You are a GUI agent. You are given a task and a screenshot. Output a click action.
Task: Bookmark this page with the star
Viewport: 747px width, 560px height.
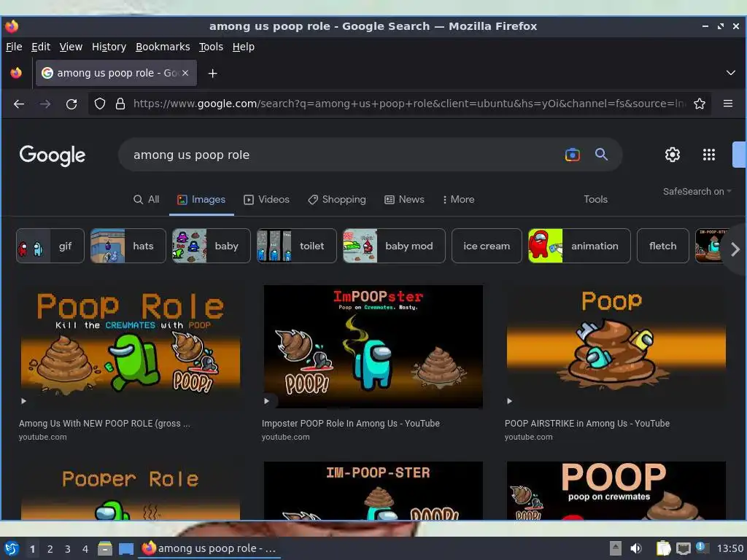pyautogui.click(x=700, y=104)
